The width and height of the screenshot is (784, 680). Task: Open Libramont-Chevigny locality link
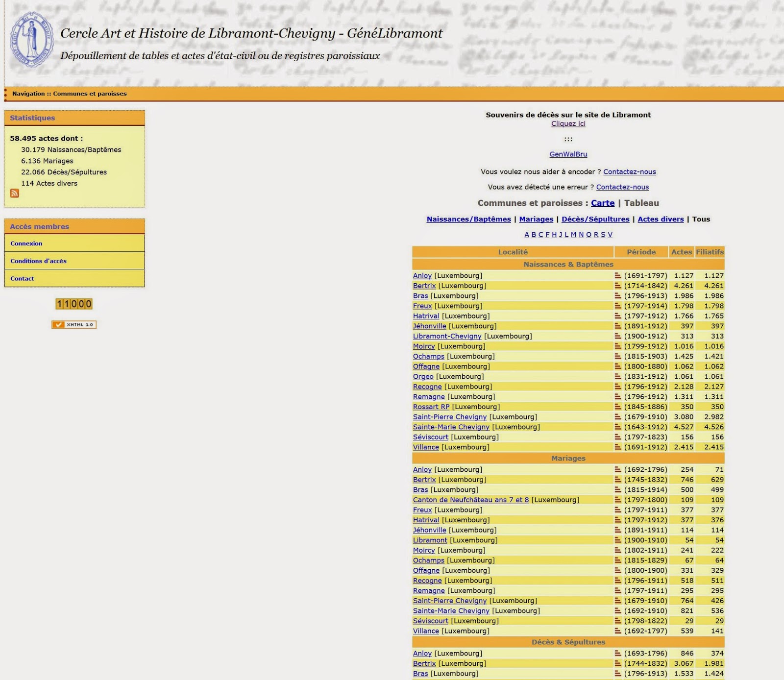[447, 336]
